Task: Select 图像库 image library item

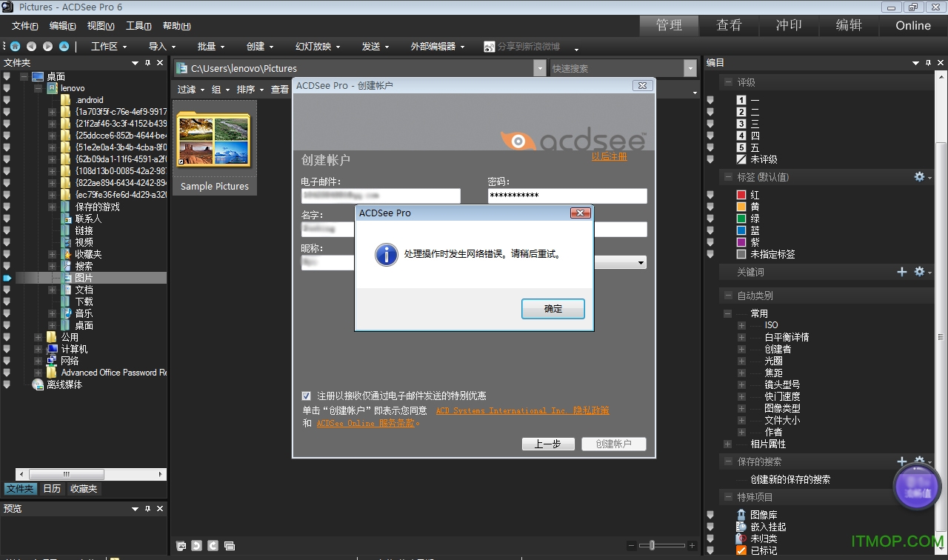Action: click(x=757, y=515)
